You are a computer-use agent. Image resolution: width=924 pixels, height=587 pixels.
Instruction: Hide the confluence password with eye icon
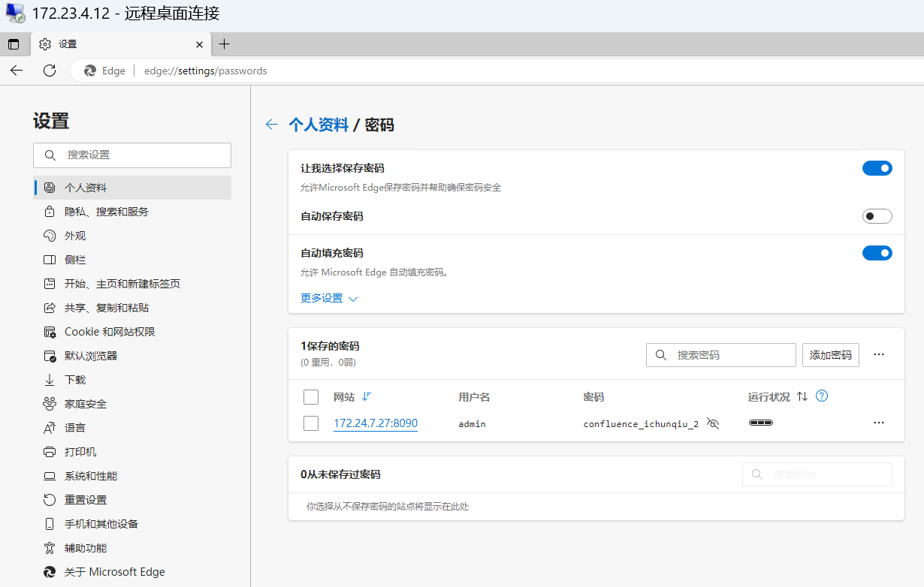pos(713,424)
